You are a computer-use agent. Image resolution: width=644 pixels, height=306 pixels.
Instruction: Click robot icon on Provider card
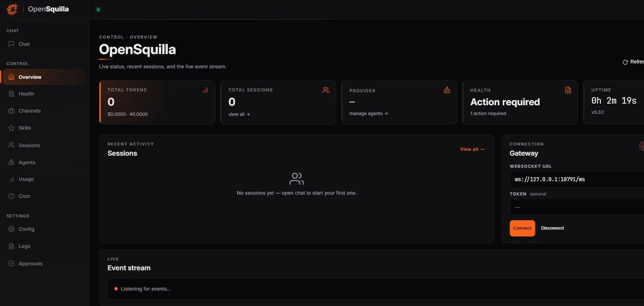(447, 90)
